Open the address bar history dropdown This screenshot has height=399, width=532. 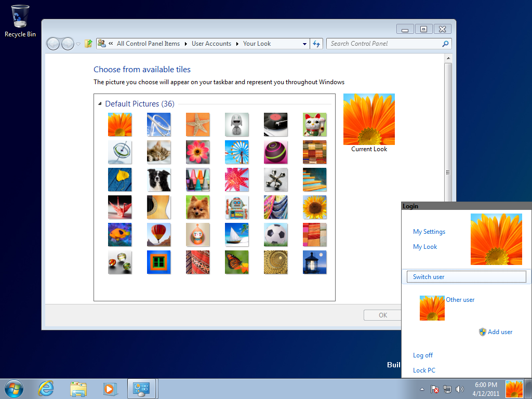pos(305,44)
